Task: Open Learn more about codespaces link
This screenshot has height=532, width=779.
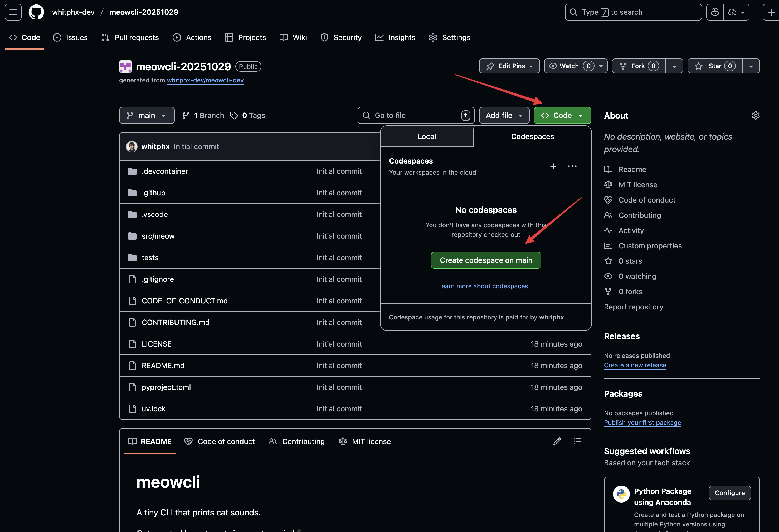Action: click(486, 286)
